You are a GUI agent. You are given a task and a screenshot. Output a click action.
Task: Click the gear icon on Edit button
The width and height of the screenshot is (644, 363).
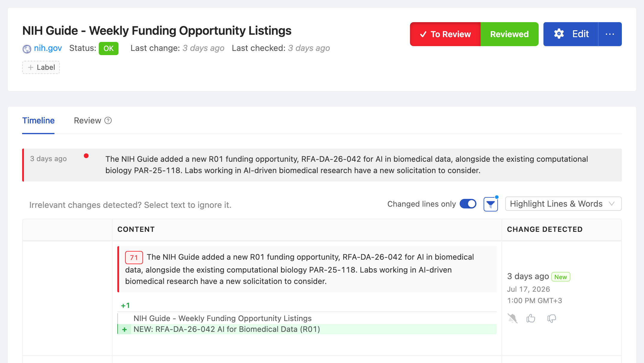click(x=559, y=34)
